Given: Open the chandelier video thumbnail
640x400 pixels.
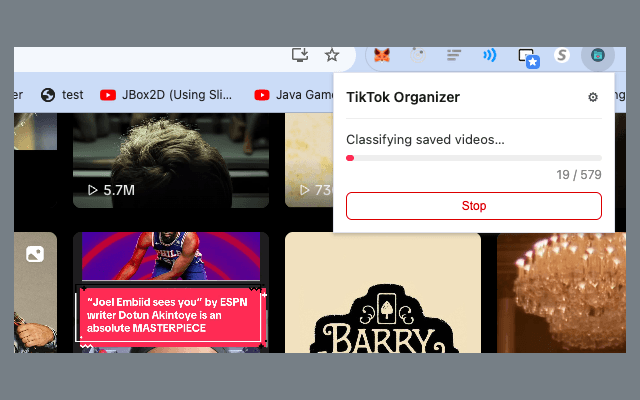Looking at the screenshot, I should (561, 292).
